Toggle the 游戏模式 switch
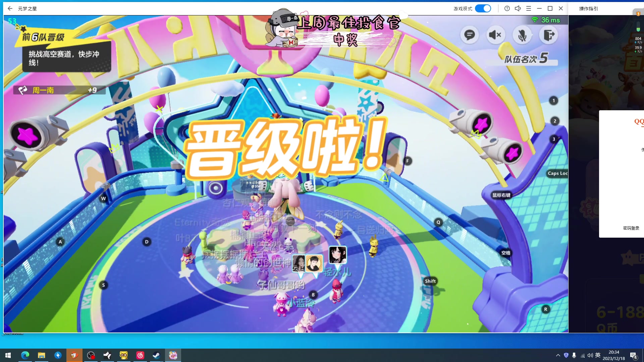The image size is (644, 362). (x=483, y=8)
